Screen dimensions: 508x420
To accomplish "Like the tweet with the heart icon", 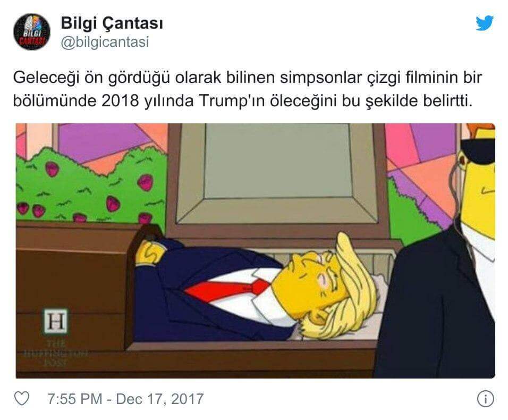I will [x=22, y=398].
